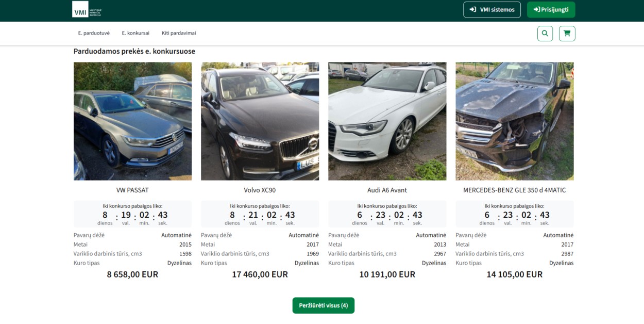Open the Audi A6 Avant listing title
The width and height of the screenshot is (644, 324).
pos(387,190)
